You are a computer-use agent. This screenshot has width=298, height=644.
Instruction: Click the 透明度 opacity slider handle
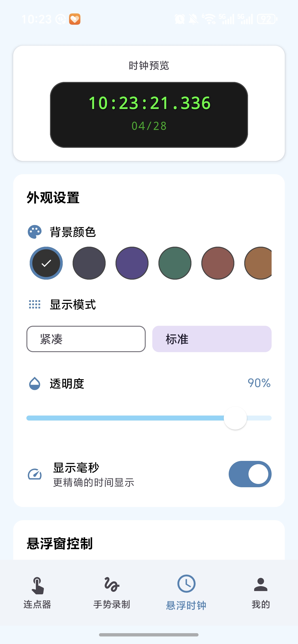235,418
